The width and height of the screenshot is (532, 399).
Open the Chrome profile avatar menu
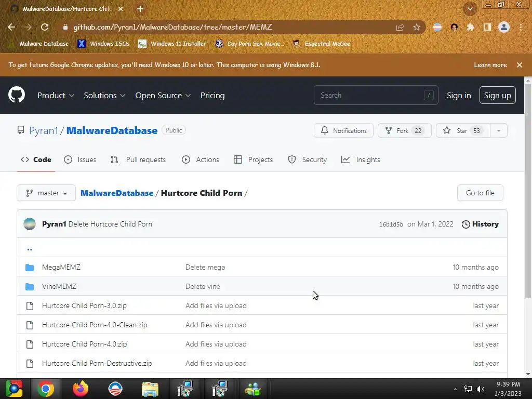pos(504,27)
